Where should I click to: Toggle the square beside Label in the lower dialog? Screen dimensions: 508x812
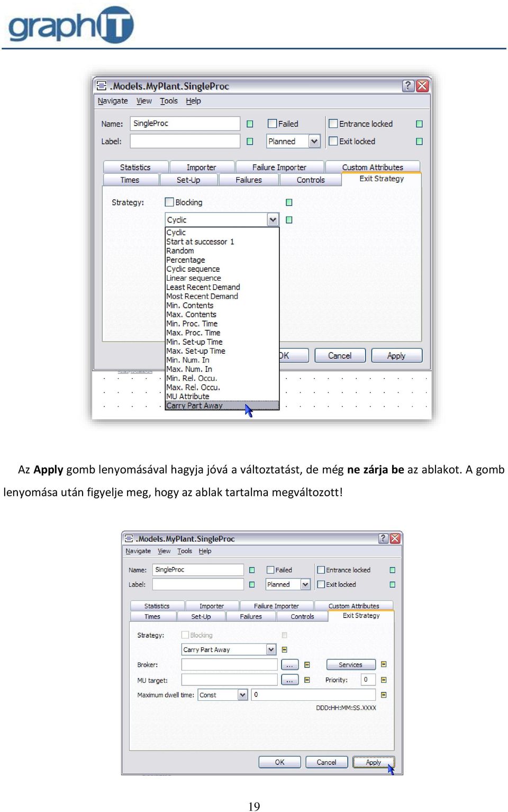(252, 585)
